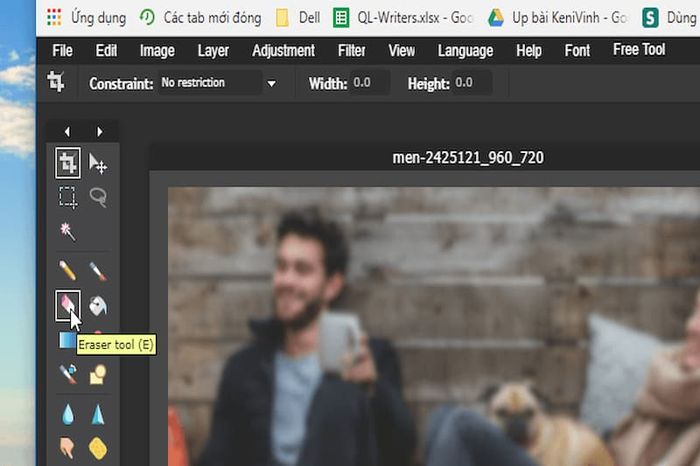Viewport: 700px width, 466px height.
Task: Open the Edit menu
Action: click(x=106, y=50)
